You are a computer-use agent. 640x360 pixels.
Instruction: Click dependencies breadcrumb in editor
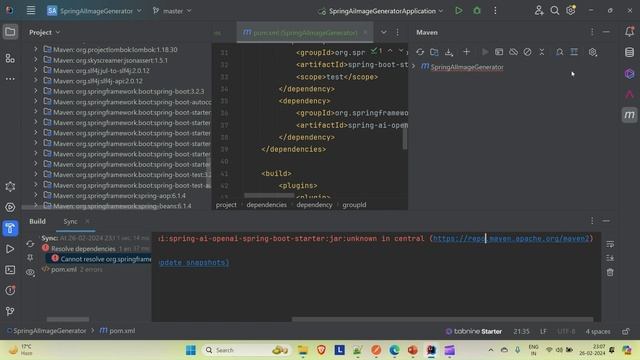[267, 205]
